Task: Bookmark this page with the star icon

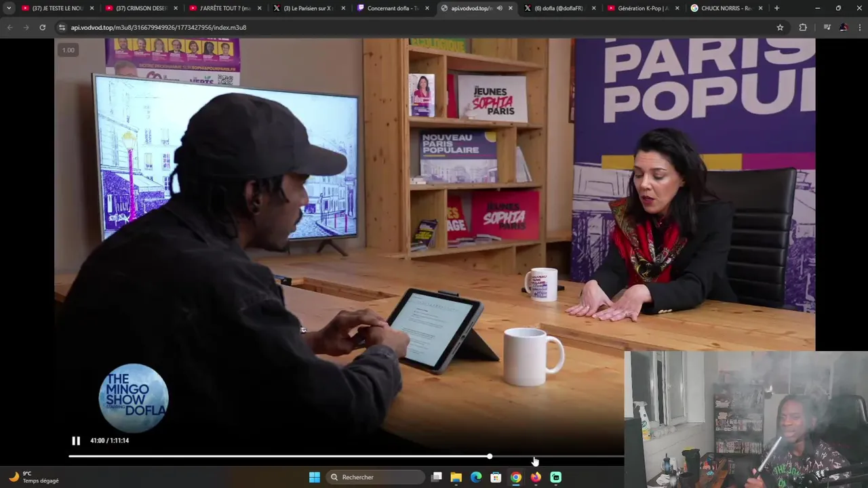Action: pyautogui.click(x=780, y=27)
